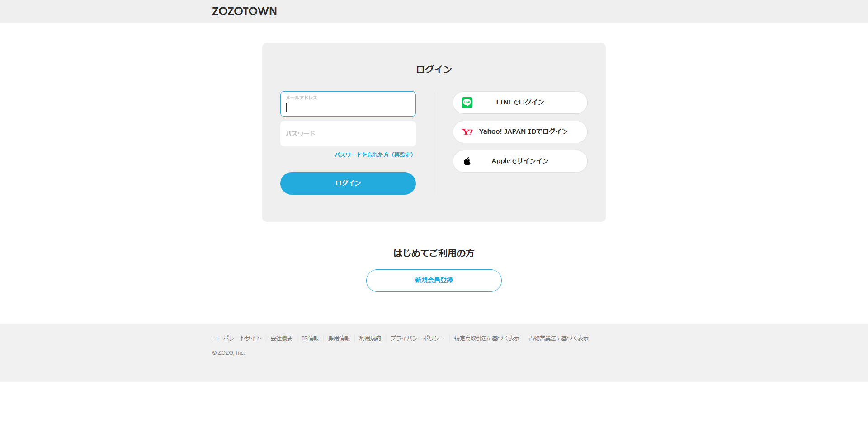868x427 pixels.
Task: Open 古物営業法に基づく表示 footer link
Action: pos(559,338)
